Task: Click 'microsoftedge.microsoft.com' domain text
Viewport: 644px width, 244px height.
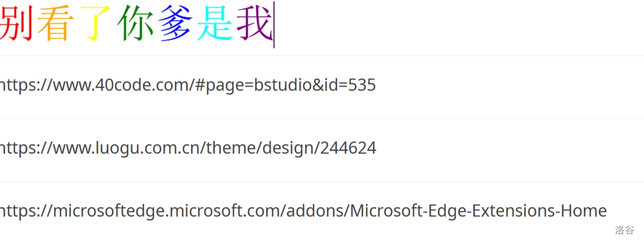Action: pos(166,211)
